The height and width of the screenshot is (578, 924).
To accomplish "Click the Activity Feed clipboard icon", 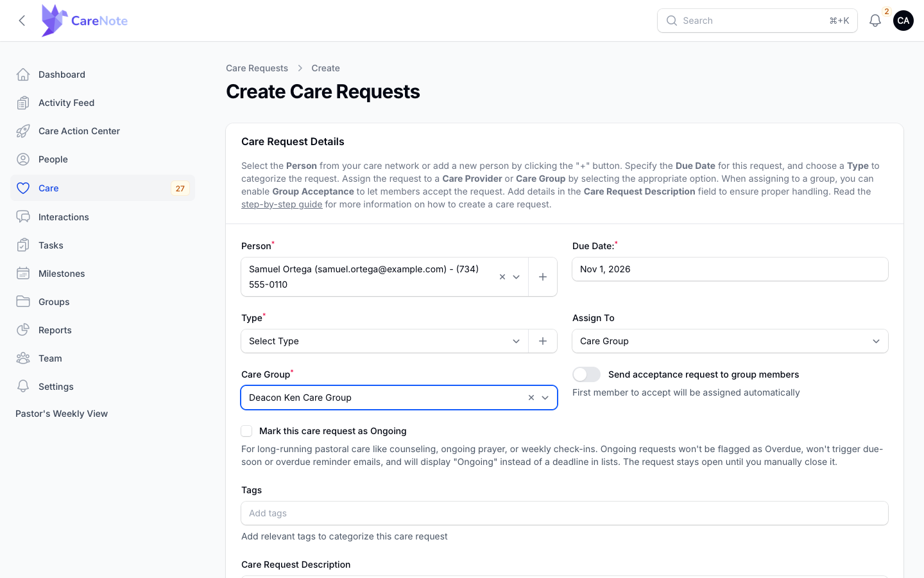I will click(x=23, y=103).
